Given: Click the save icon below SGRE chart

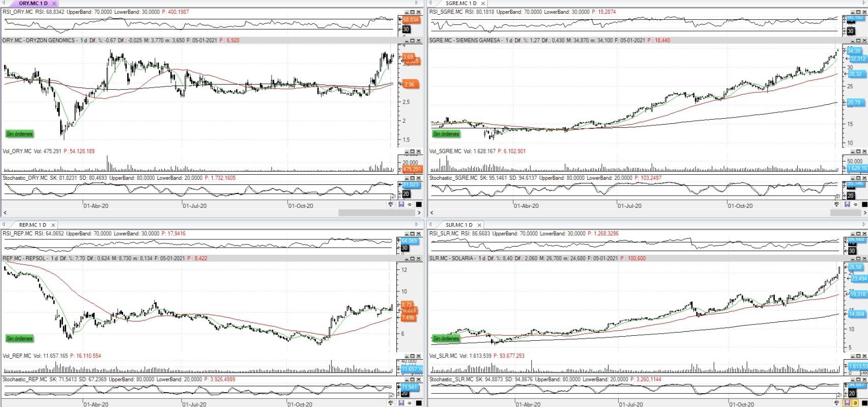Looking at the screenshot, I should pyautogui.click(x=847, y=204).
